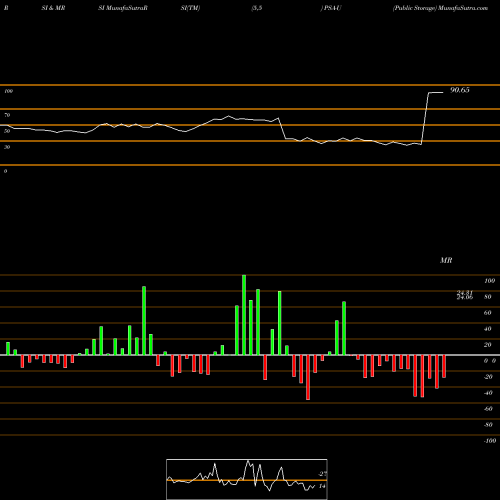Click the MR axis label -80
This screenshot has width=500, height=500.
coord(488,425)
